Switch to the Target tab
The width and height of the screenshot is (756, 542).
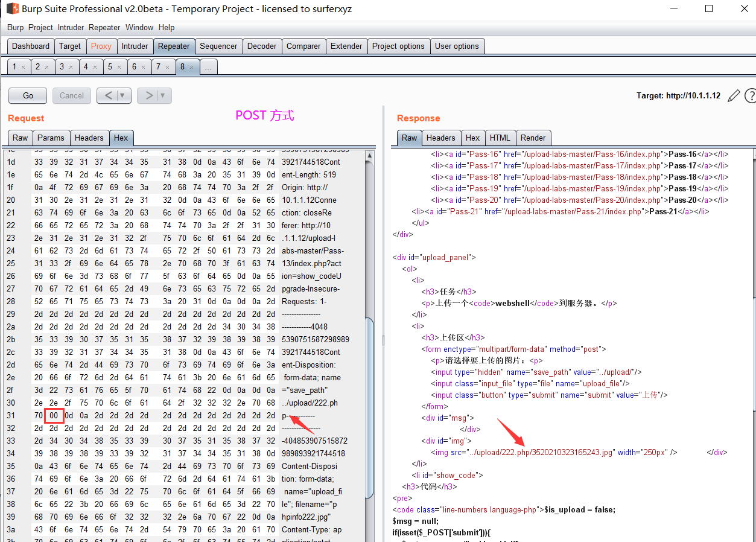[70, 46]
